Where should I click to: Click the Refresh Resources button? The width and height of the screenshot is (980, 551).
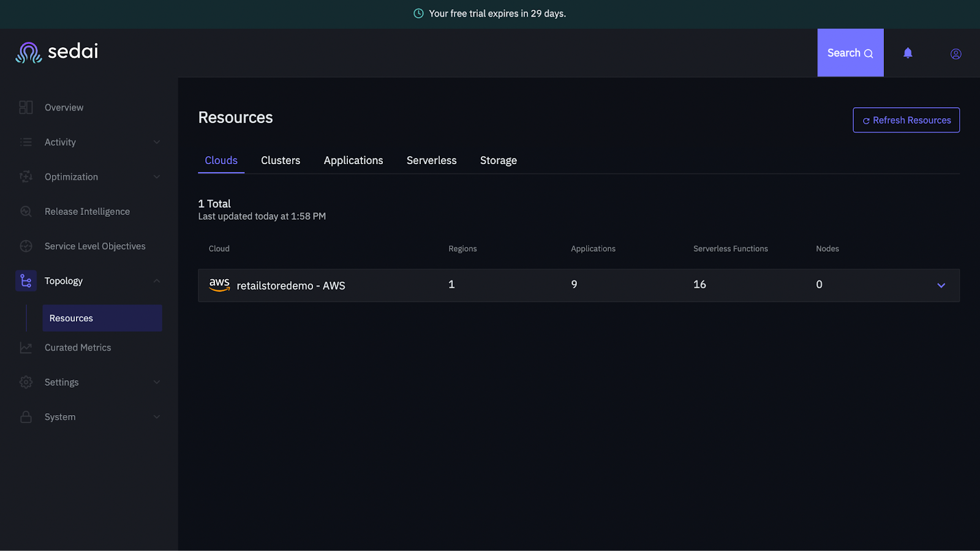[x=906, y=120]
